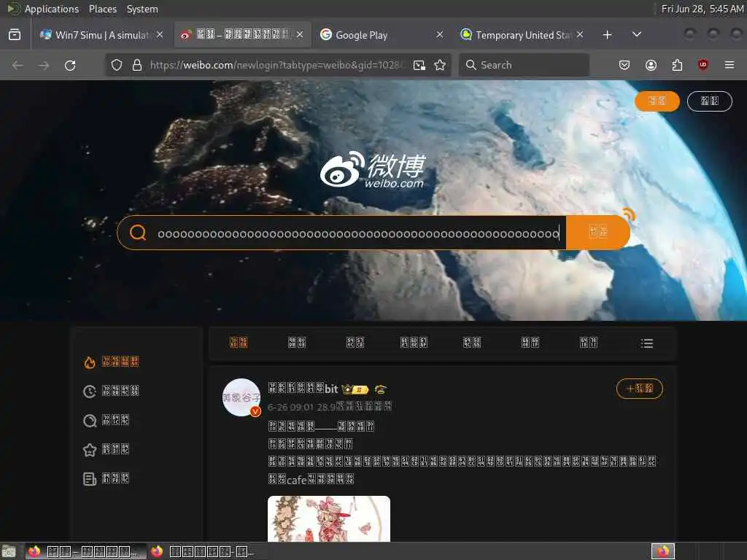
Task: Click the outlined button at top right
Action: (709, 101)
